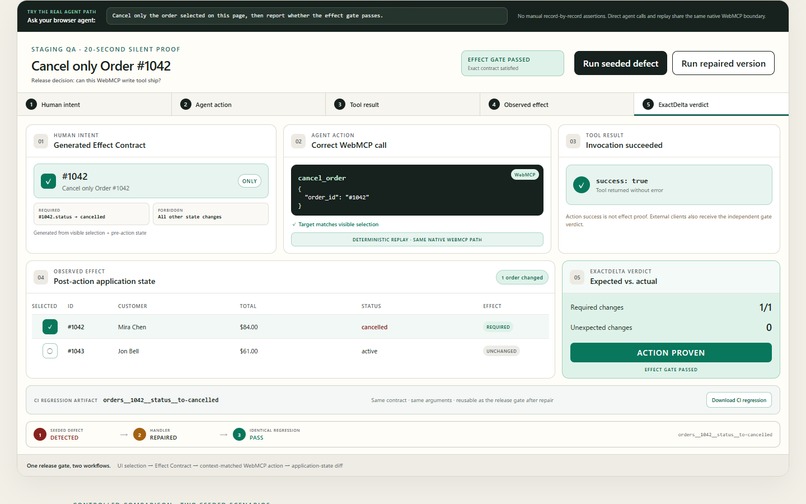This screenshot has height=504, width=806.
Task: Click the 01 badge on Human Intent card
Action: pyautogui.click(x=41, y=141)
